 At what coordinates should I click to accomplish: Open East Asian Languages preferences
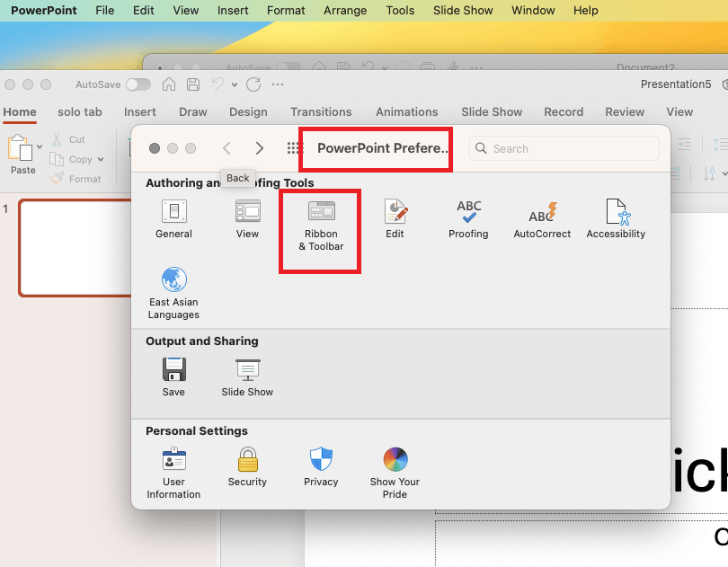click(173, 293)
